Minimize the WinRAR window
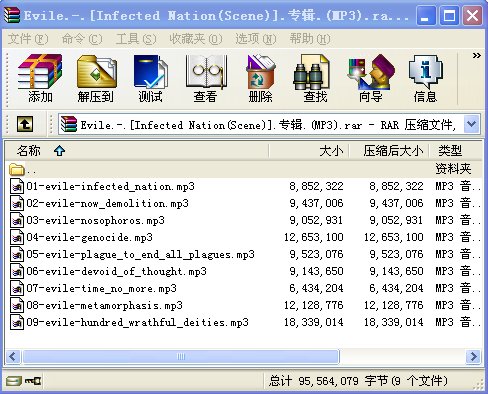The width and height of the screenshot is (488, 394). (x=426, y=15)
